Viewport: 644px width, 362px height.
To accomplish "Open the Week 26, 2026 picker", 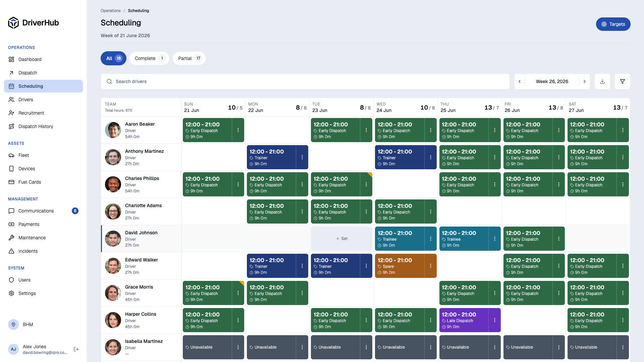I will coord(552,81).
